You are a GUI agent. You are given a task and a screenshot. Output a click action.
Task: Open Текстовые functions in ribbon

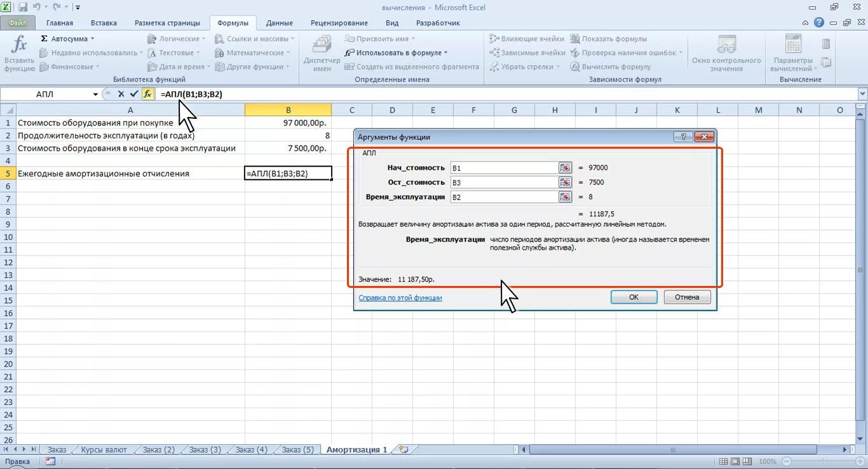point(174,53)
